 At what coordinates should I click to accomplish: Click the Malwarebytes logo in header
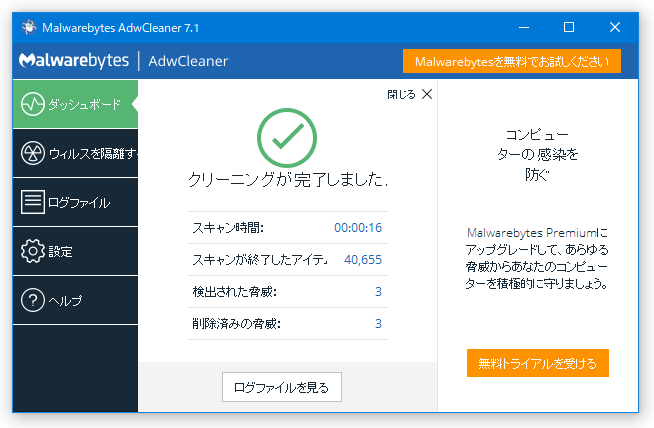[74, 61]
